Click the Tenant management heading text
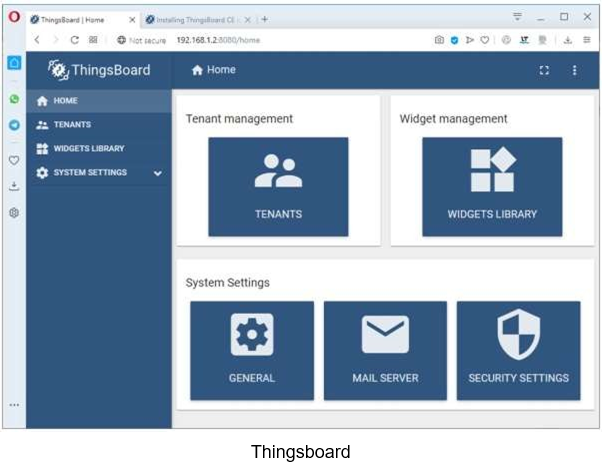Screen dimensions: 602x465 239,119
